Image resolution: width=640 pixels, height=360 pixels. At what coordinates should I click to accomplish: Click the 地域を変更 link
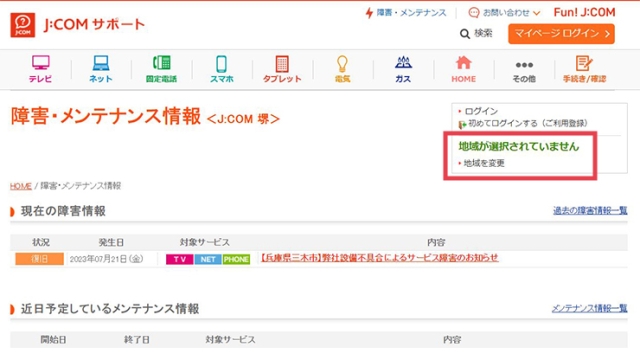(484, 163)
